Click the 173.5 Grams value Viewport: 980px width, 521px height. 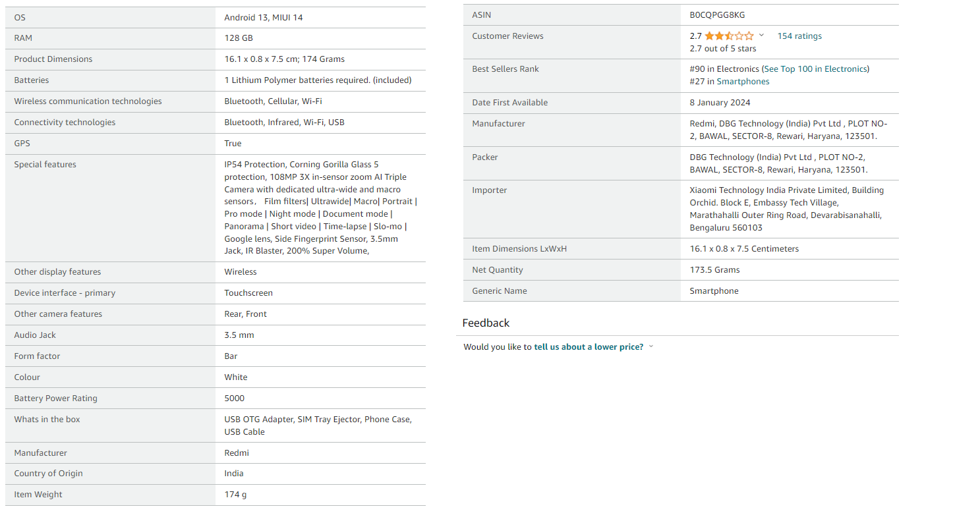point(714,270)
